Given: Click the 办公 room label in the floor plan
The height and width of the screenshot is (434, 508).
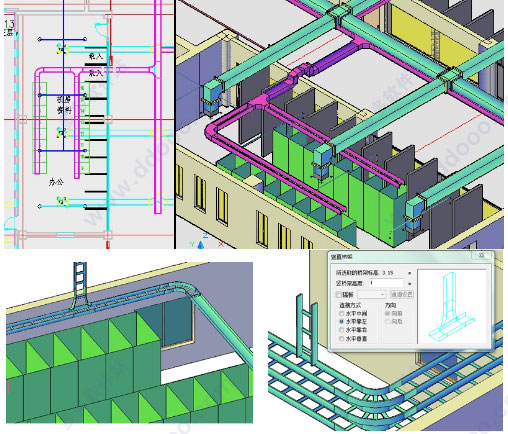Looking at the screenshot, I should point(56,182).
